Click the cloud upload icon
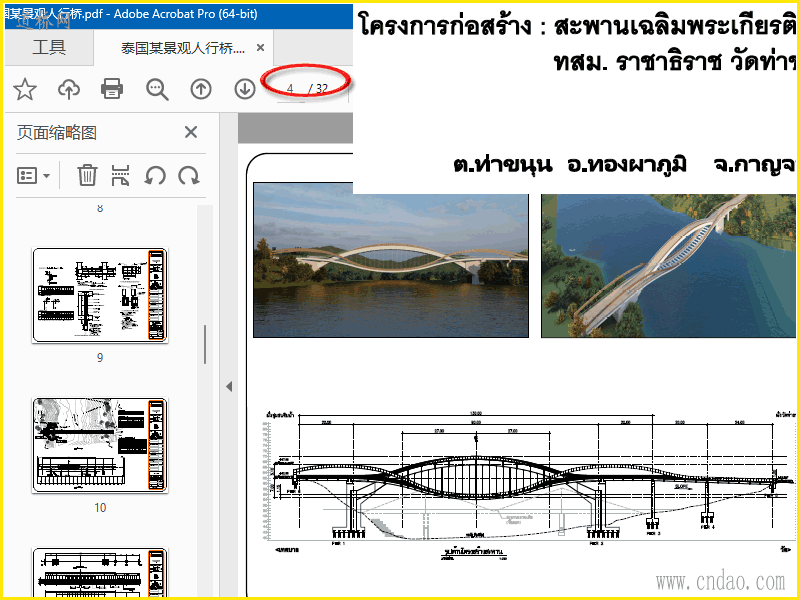 (69, 89)
